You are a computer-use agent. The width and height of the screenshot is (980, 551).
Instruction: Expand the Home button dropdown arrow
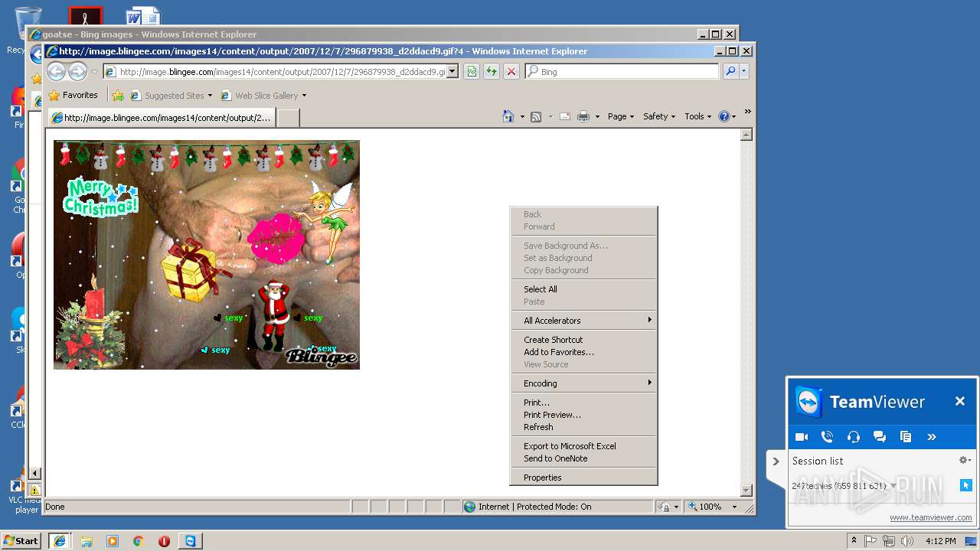pyautogui.click(x=522, y=117)
